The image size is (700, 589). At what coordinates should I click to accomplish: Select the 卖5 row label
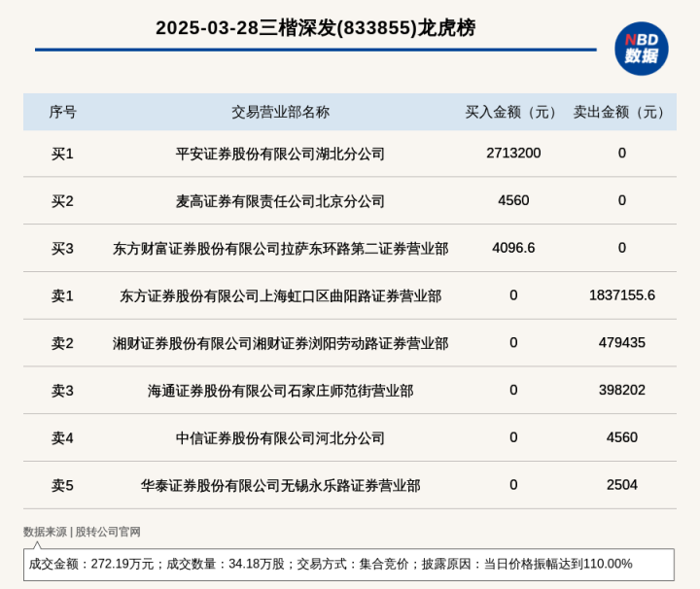point(62,485)
